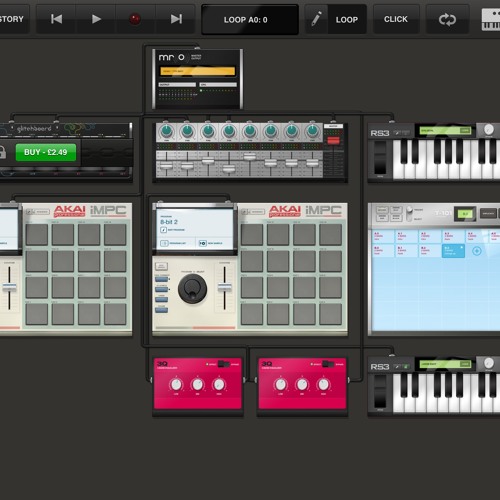Turn the volume knob on upper RS3
Viewport: 500px width, 500px height.
click(488, 130)
